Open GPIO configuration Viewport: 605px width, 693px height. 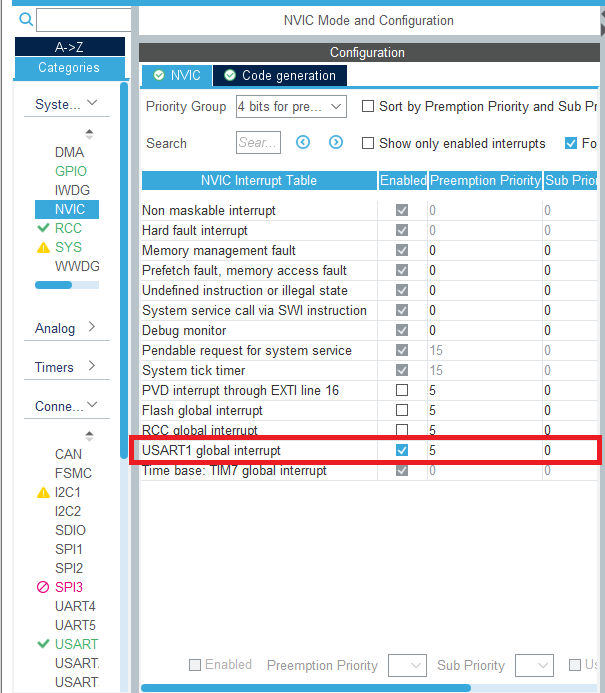[71, 171]
